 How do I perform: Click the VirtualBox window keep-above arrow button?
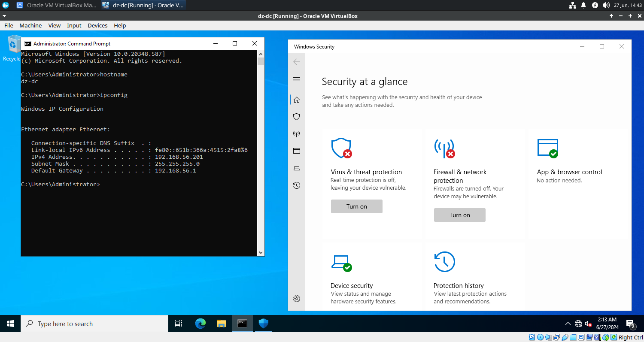[x=611, y=16]
